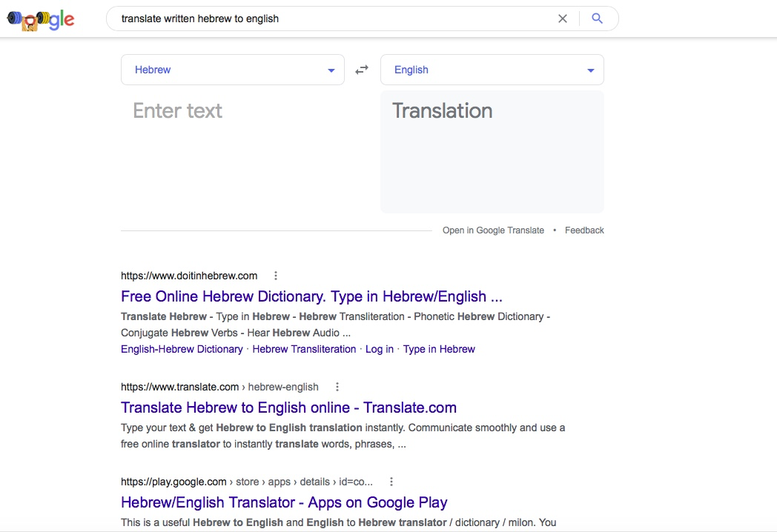Open three-dot menu for play.google.com result
Viewport: 777px width, 532px height.
[391, 481]
